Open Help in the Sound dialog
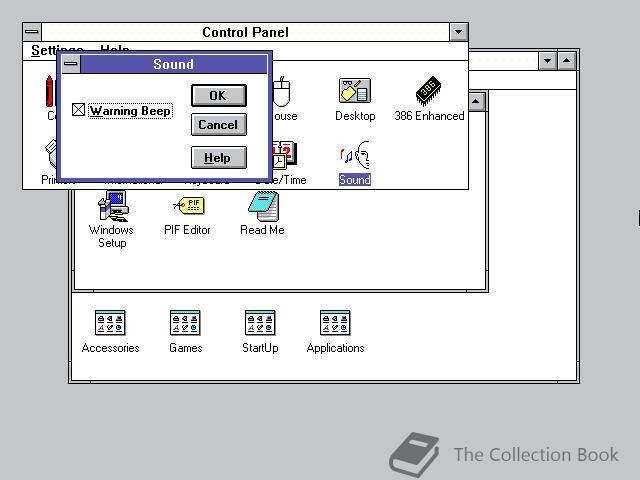Screen dimensions: 640x480 [x=219, y=158]
